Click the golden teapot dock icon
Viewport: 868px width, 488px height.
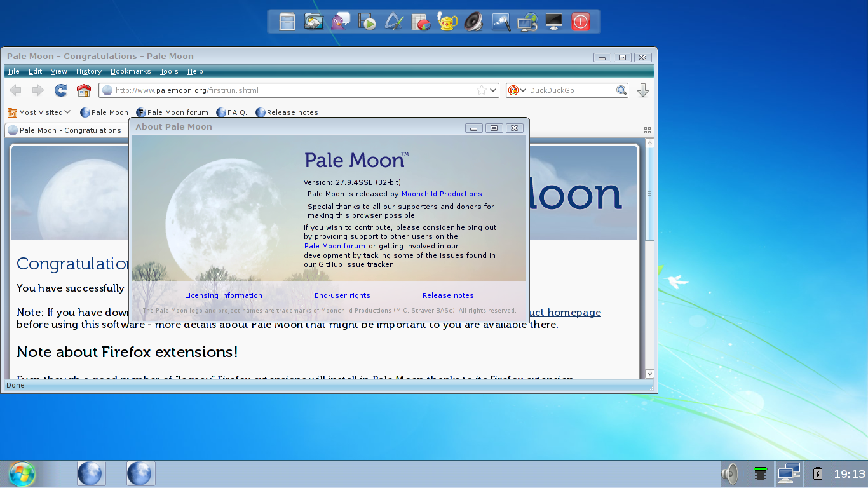pos(447,22)
